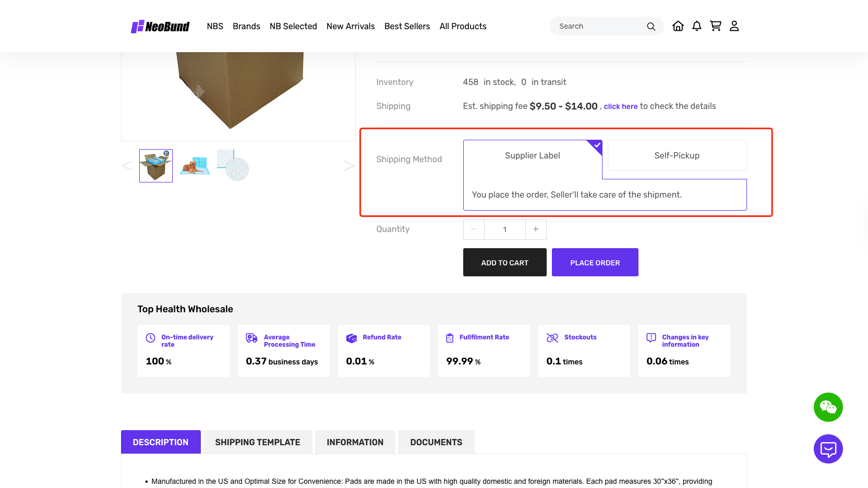Open the live chat message button
This screenshot has width=868, height=488.
click(828, 449)
